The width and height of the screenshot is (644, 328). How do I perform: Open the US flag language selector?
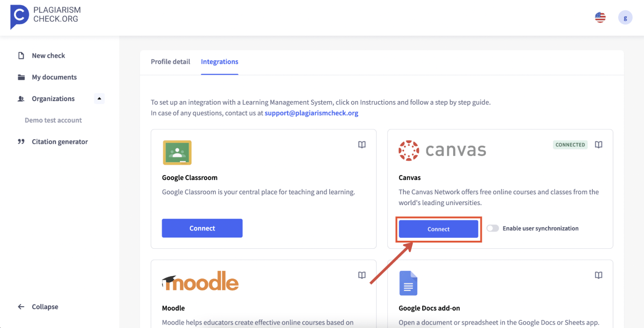tap(600, 18)
